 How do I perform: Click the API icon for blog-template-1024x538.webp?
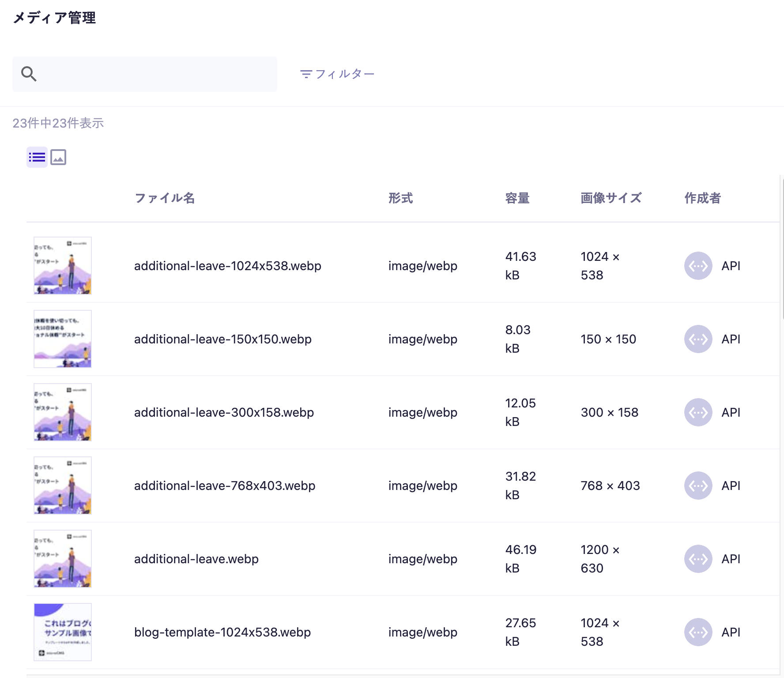point(698,632)
